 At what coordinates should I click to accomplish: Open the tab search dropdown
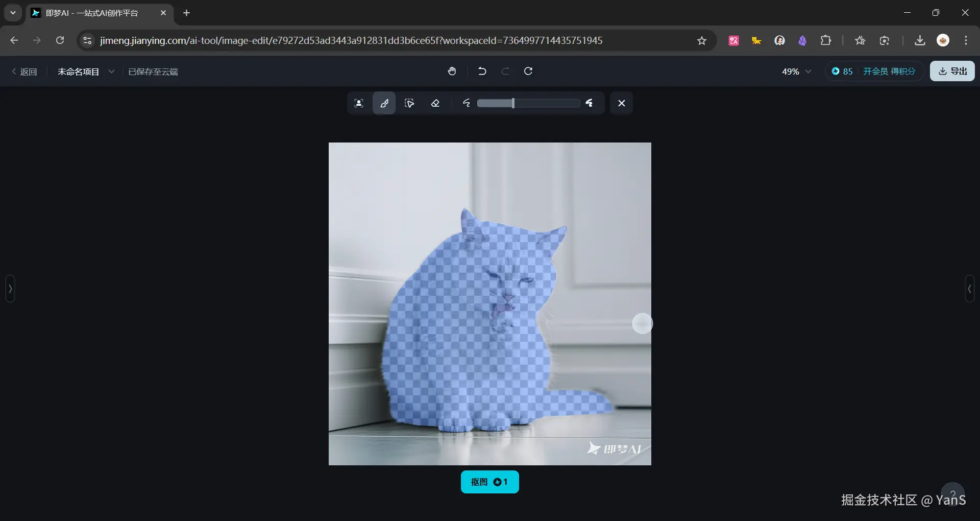[13, 13]
